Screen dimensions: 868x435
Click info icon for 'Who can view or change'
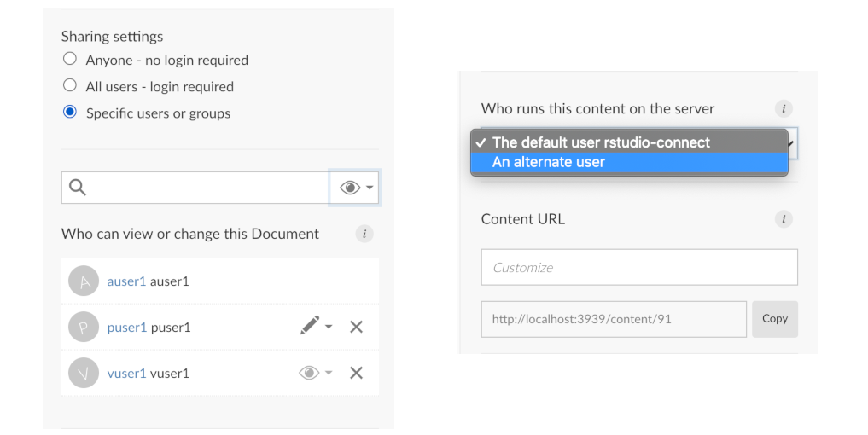click(364, 234)
